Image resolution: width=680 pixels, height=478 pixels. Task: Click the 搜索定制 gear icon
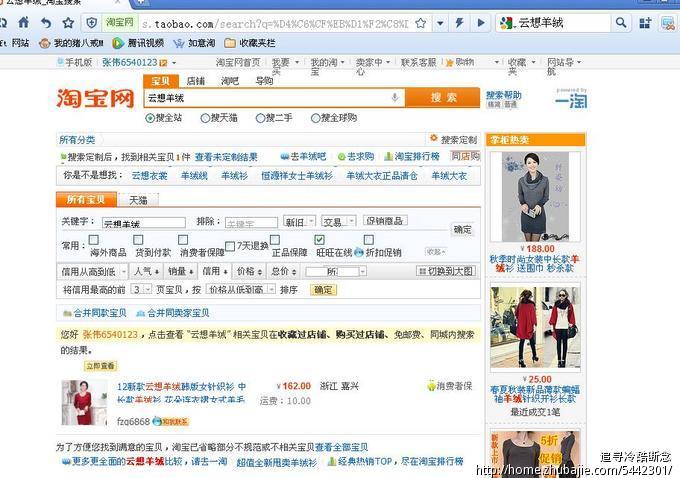point(434,138)
